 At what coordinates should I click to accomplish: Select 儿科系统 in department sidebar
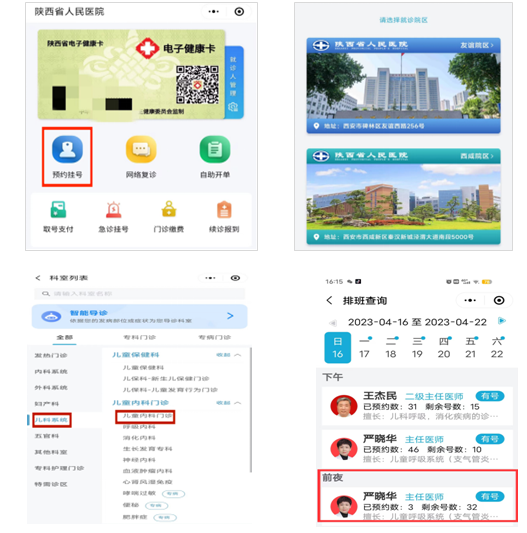[x=52, y=420]
